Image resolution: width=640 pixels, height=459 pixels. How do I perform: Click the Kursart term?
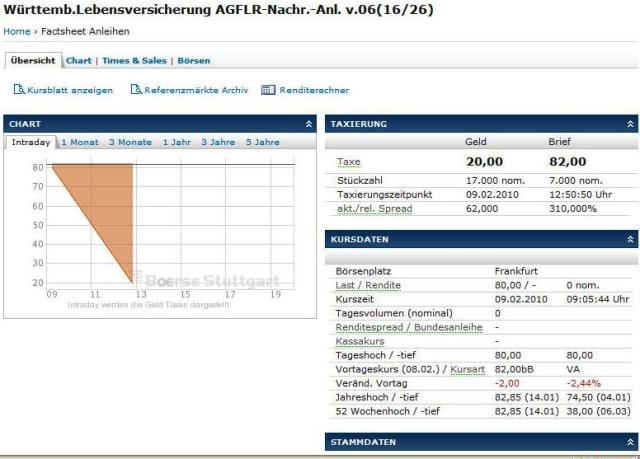[x=467, y=369]
